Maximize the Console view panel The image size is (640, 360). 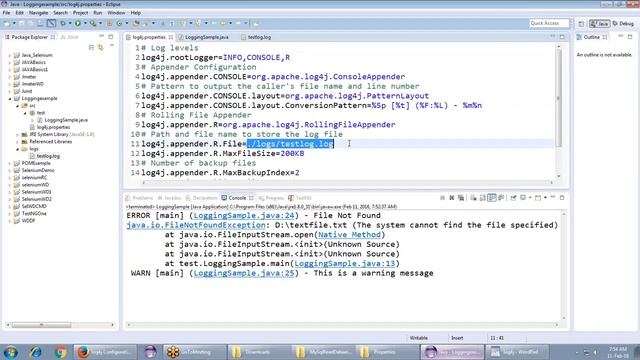[562, 198]
